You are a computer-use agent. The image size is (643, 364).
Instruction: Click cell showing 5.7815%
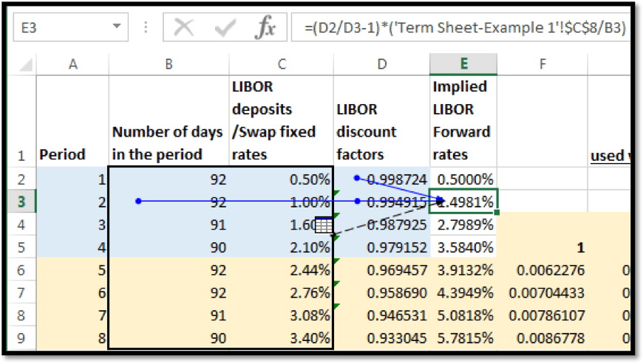pos(463,338)
